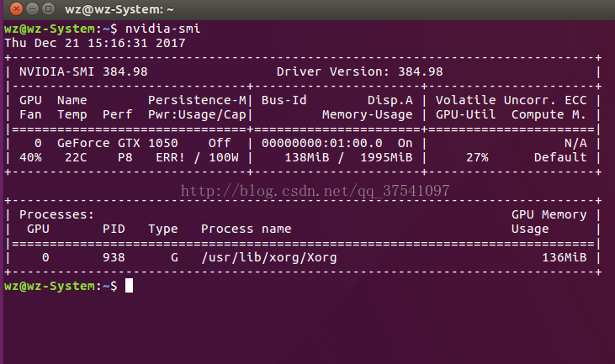Click the total memory 1995MiB
This screenshot has width=615, height=364.
[x=386, y=157]
